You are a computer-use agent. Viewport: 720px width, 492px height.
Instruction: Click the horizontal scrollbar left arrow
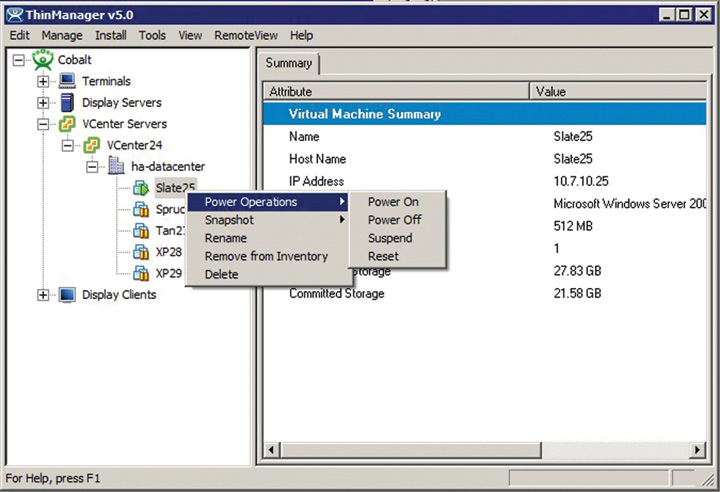[272, 449]
